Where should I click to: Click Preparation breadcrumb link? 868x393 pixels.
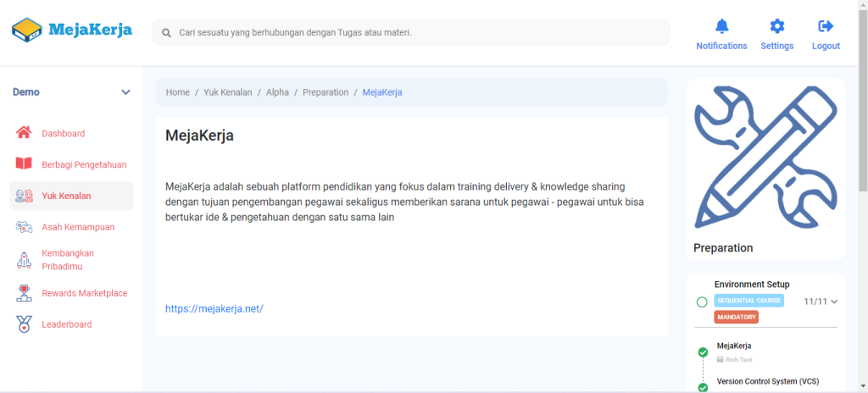click(x=325, y=92)
